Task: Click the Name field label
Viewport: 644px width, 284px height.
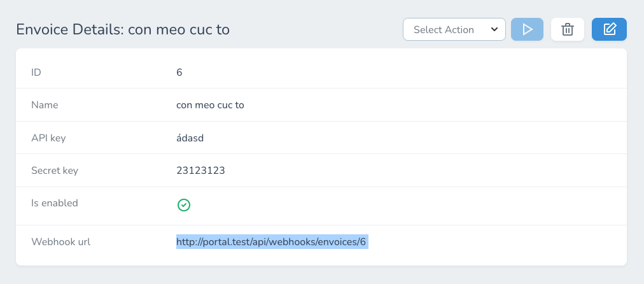Action: [45, 105]
